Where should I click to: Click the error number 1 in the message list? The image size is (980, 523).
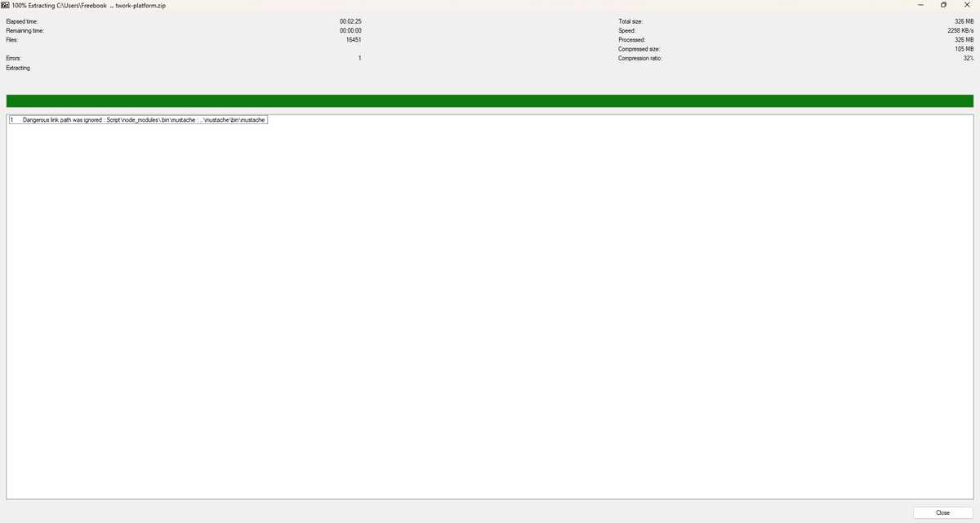[x=12, y=120]
